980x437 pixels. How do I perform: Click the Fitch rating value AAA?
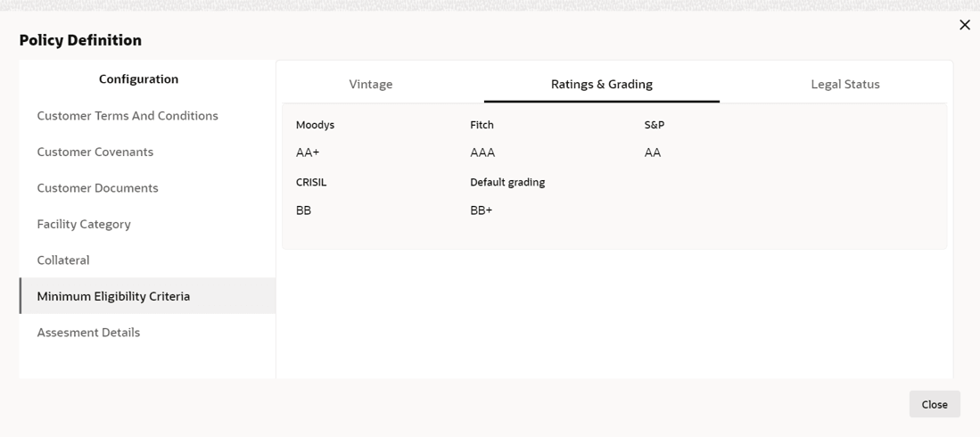point(482,153)
